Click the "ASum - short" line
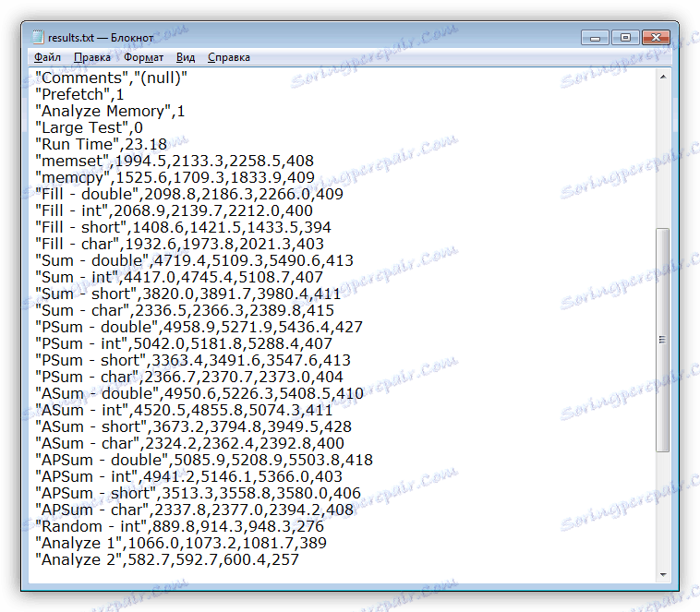 (193, 427)
